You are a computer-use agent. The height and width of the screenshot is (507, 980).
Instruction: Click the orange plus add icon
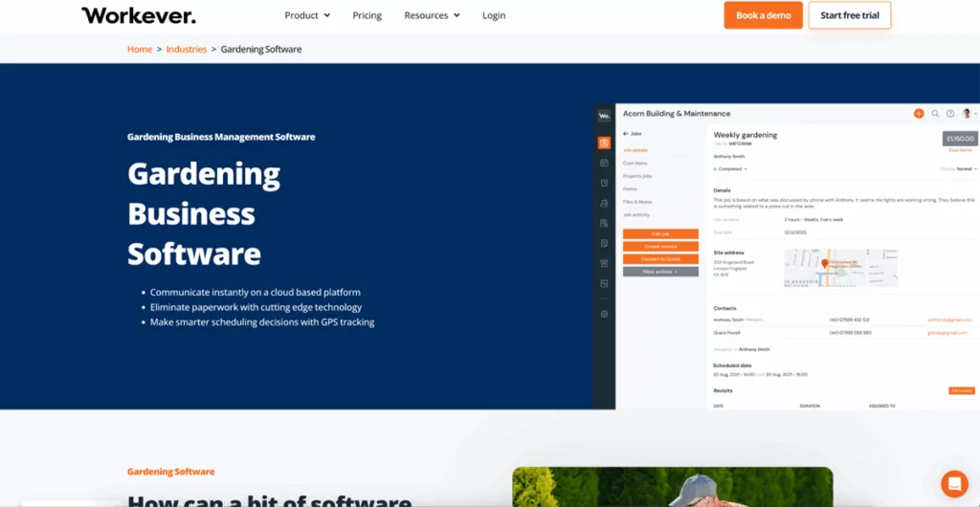click(x=919, y=114)
